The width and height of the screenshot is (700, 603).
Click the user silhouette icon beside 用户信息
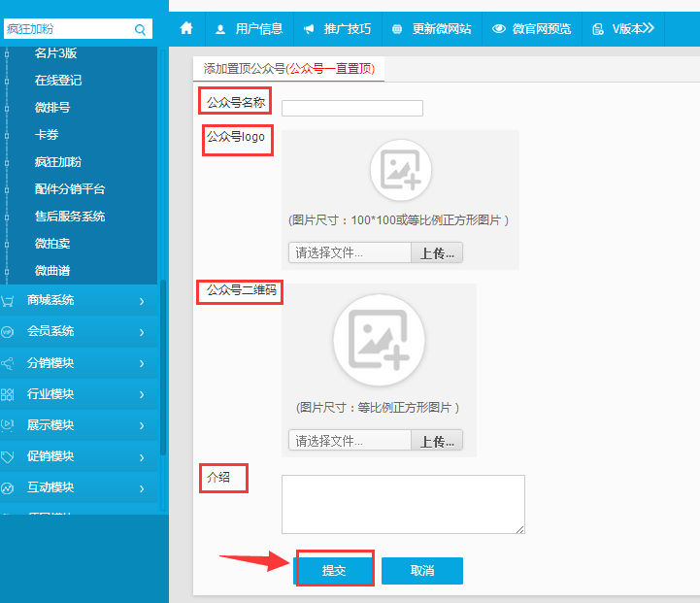220,29
